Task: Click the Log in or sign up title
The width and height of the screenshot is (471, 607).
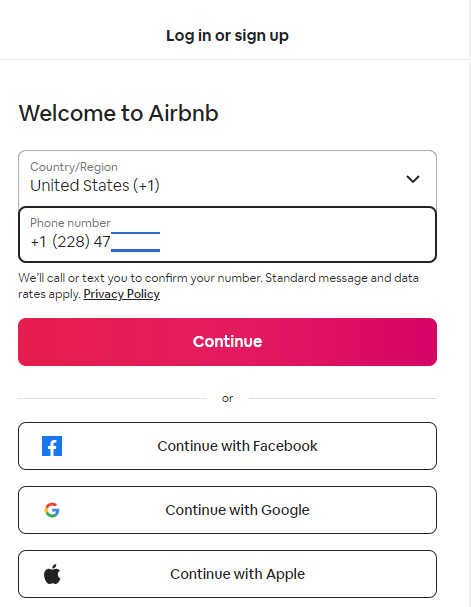Action: pos(228,36)
